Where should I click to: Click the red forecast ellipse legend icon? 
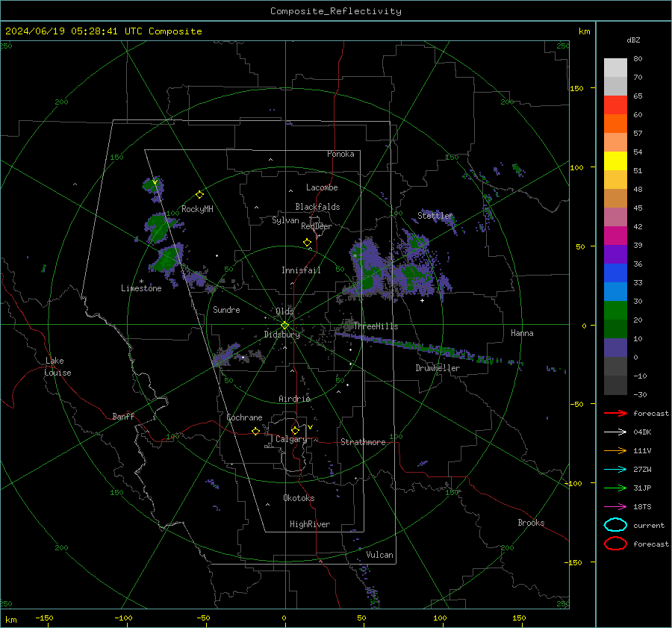615,544
